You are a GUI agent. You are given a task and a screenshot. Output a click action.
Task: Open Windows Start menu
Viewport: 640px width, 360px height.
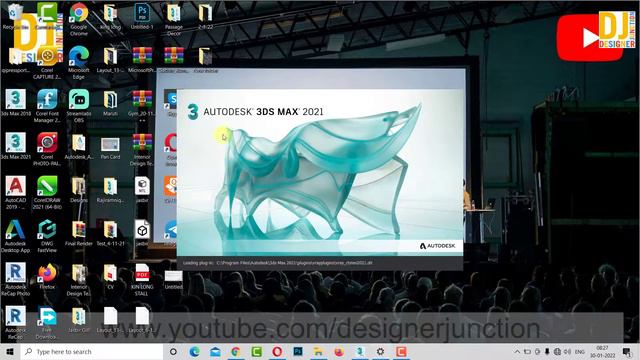(x=10, y=351)
